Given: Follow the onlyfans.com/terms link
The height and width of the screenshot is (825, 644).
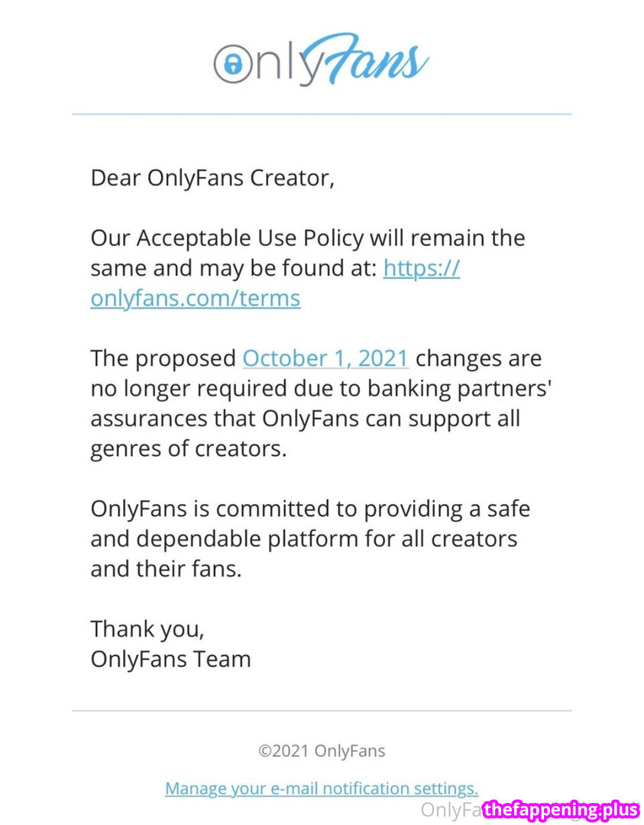Looking at the screenshot, I should pyautogui.click(x=196, y=298).
